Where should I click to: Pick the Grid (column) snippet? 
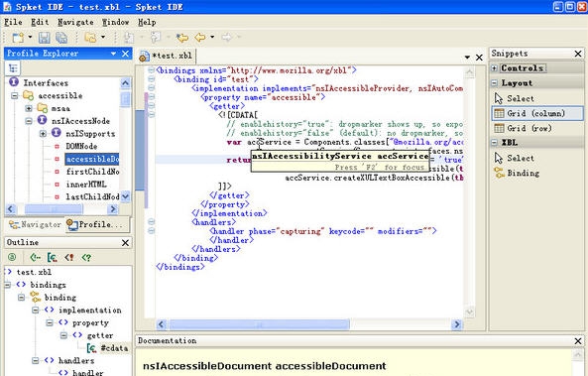tap(537, 113)
